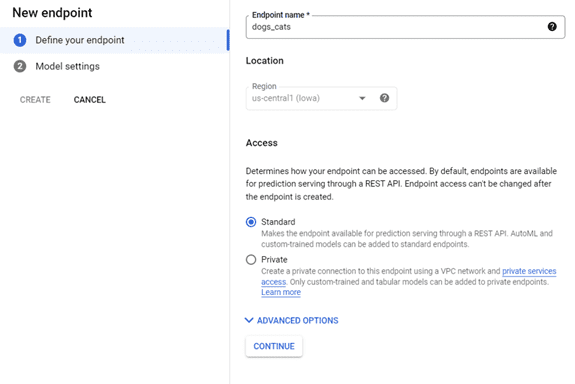Go to Model settings step
Image resolution: width=575 pixels, height=384 pixels.
(x=67, y=66)
